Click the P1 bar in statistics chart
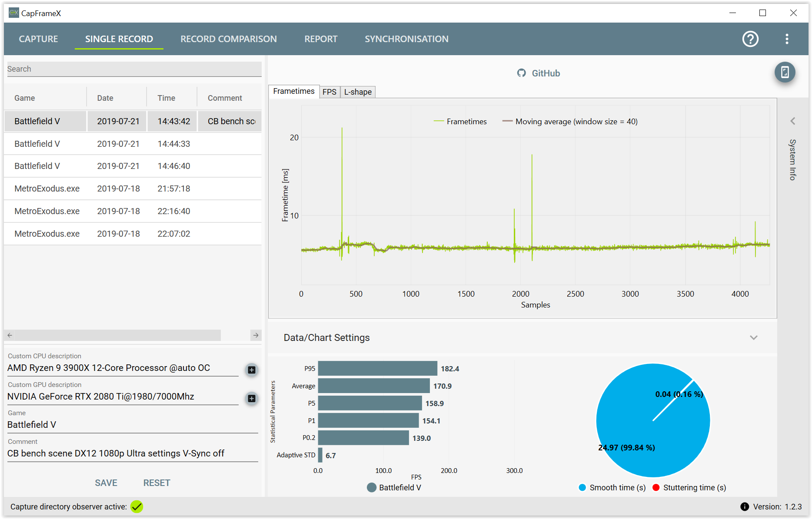Image resolution: width=812 pixels, height=519 pixels. (x=368, y=420)
